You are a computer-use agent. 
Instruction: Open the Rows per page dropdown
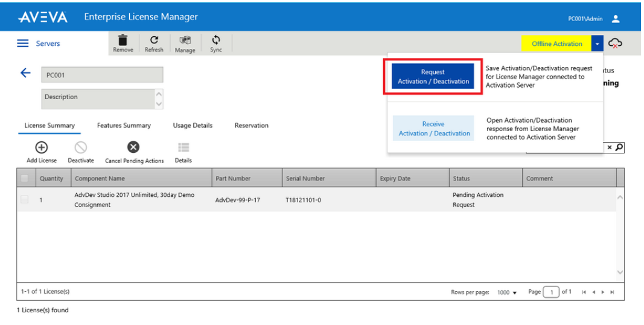tap(507, 292)
